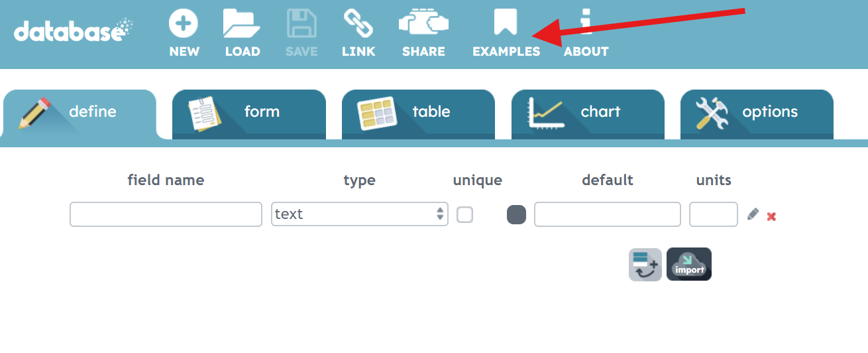Switch to the form tab
This screenshot has height=353, width=868.
249,114
